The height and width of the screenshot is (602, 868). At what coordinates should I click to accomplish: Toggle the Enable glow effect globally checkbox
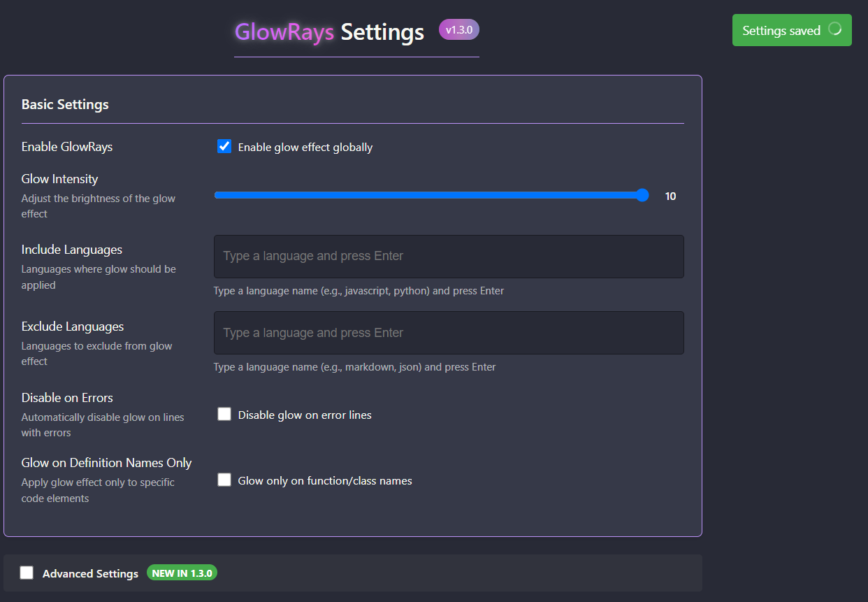pos(224,147)
